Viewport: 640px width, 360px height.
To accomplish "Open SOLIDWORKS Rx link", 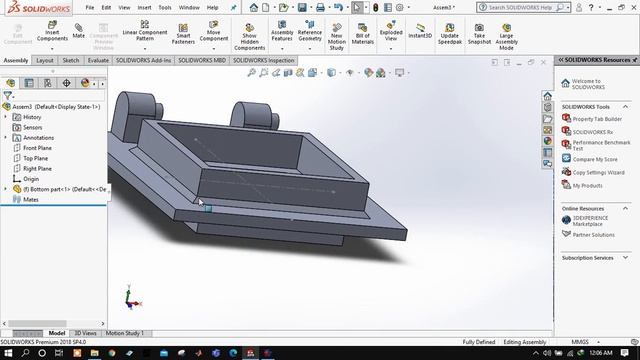I will (x=593, y=132).
